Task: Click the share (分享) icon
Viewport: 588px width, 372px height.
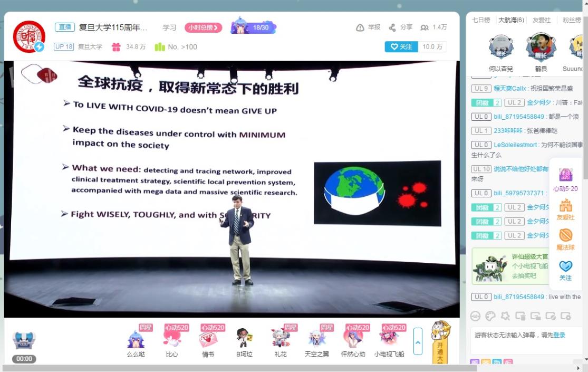Action: (392, 27)
